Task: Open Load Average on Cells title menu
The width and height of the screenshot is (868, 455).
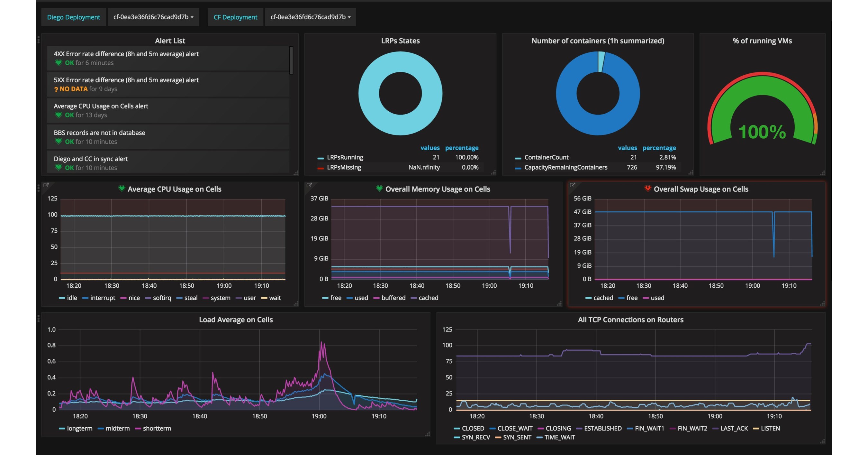Action: [236, 320]
